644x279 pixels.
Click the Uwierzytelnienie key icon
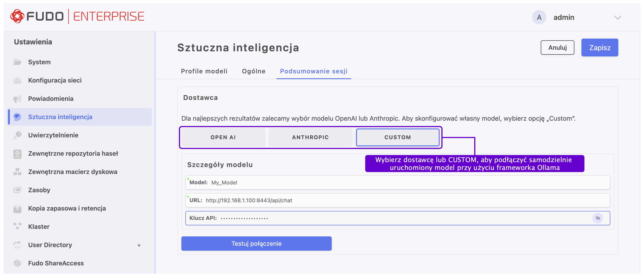tap(17, 135)
